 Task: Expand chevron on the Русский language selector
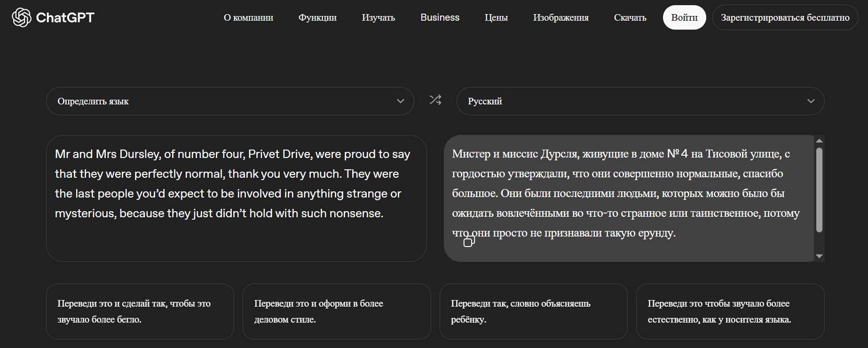811,101
